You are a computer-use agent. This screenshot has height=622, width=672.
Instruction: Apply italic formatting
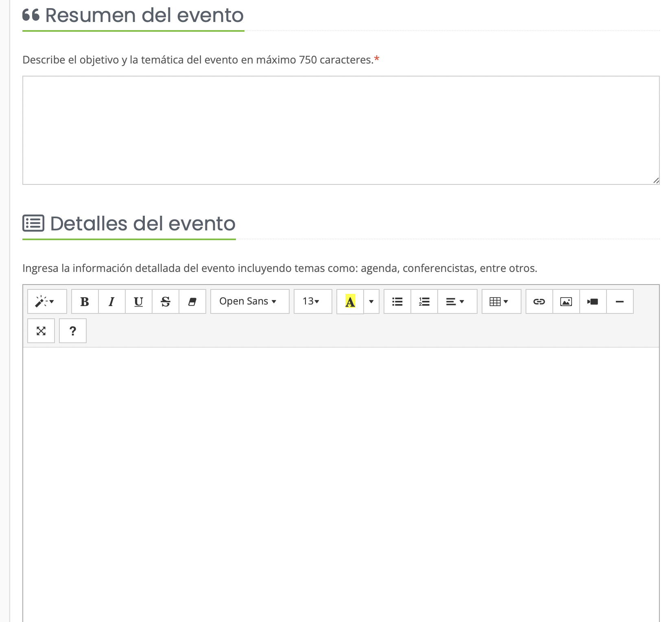[111, 302]
